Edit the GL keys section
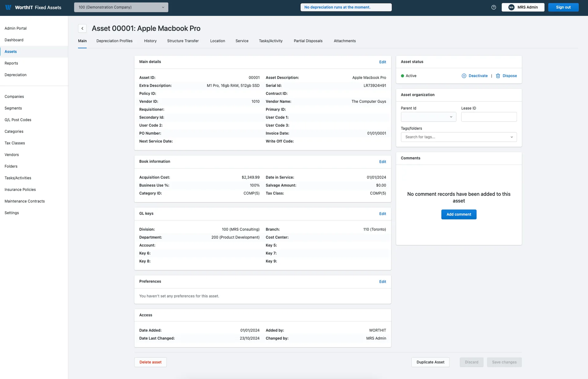The image size is (588, 379). click(383, 213)
